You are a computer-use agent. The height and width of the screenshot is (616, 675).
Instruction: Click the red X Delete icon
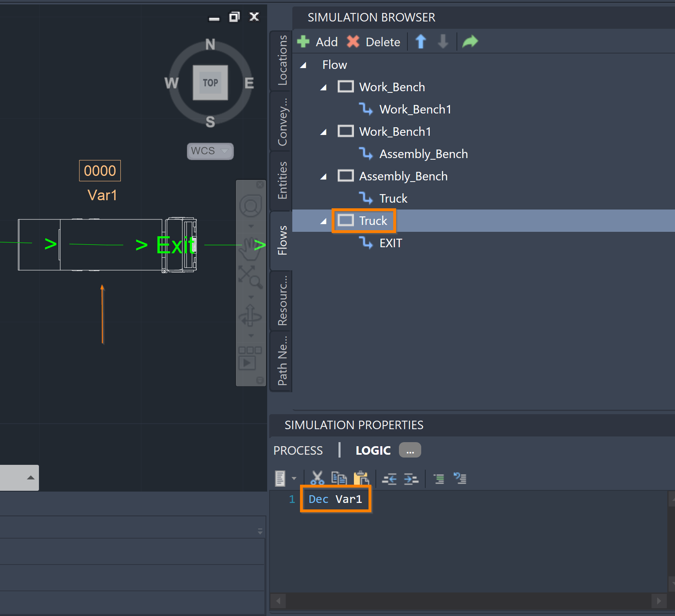coord(353,42)
